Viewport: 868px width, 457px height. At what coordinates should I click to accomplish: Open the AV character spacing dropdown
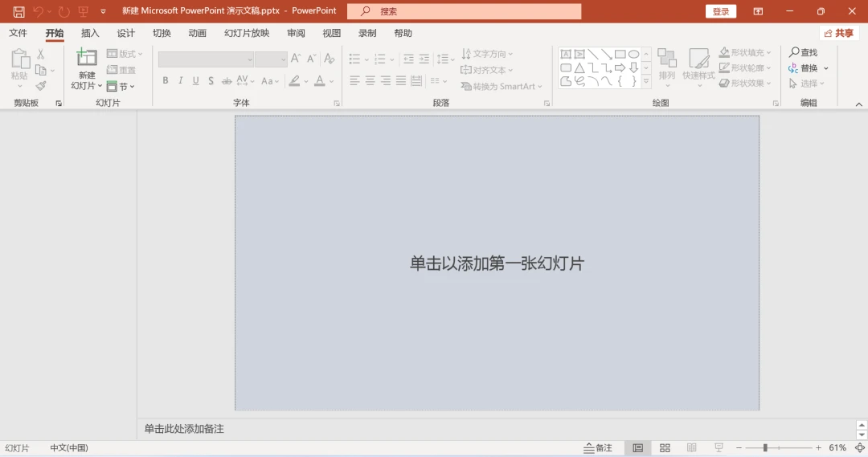pyautogui.click(x=245, y=81)
